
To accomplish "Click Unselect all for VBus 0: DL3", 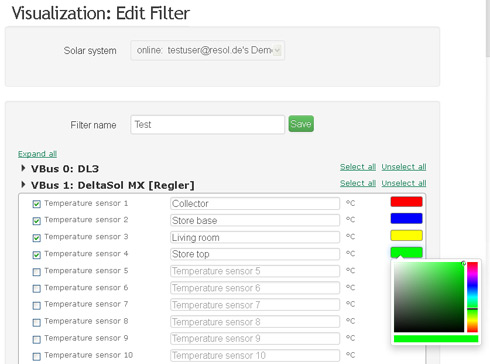I will (x=404, y=167).
